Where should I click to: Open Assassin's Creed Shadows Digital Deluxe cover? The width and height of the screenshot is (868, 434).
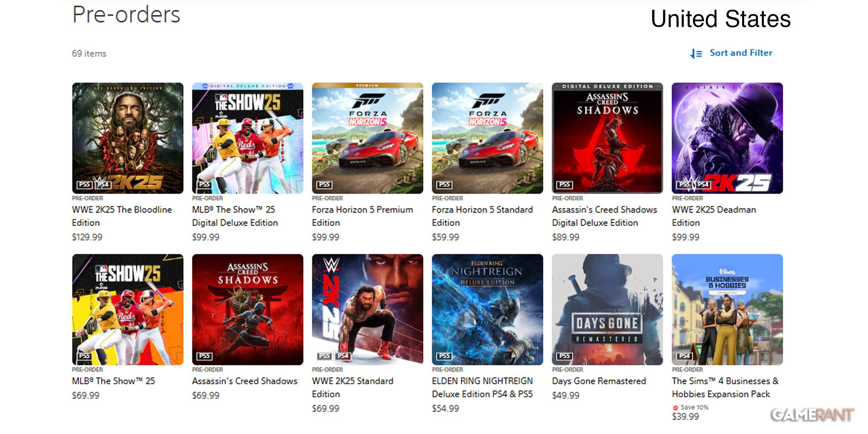coord(608,138)
